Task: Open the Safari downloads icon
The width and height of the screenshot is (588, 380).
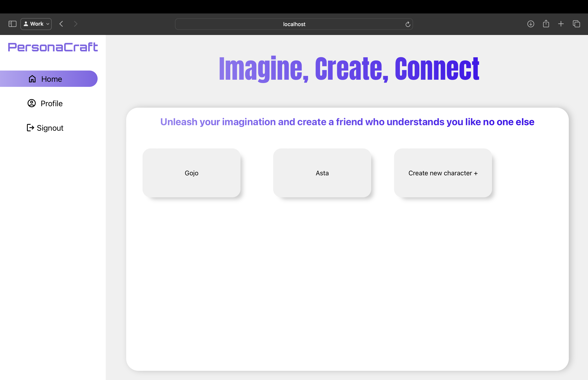Action: 530,24
